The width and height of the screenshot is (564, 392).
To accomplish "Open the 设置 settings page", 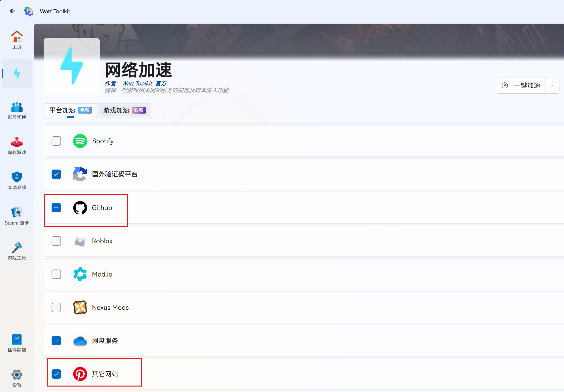I will click(17, 377).
